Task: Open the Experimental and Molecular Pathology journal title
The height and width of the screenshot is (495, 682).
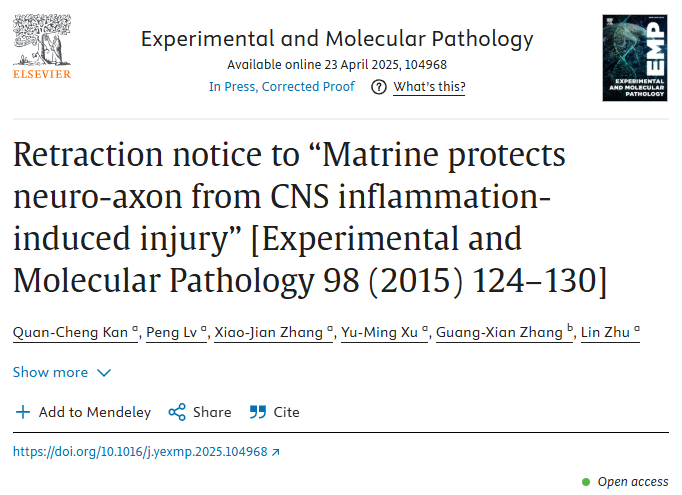Action: pos(337,39)
